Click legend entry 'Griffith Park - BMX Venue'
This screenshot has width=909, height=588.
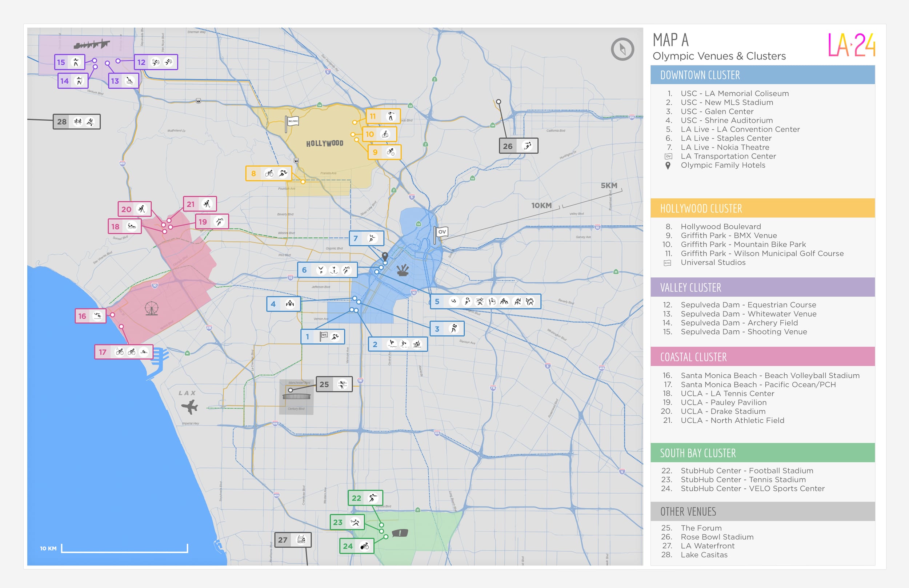click(x=729, y=235)
